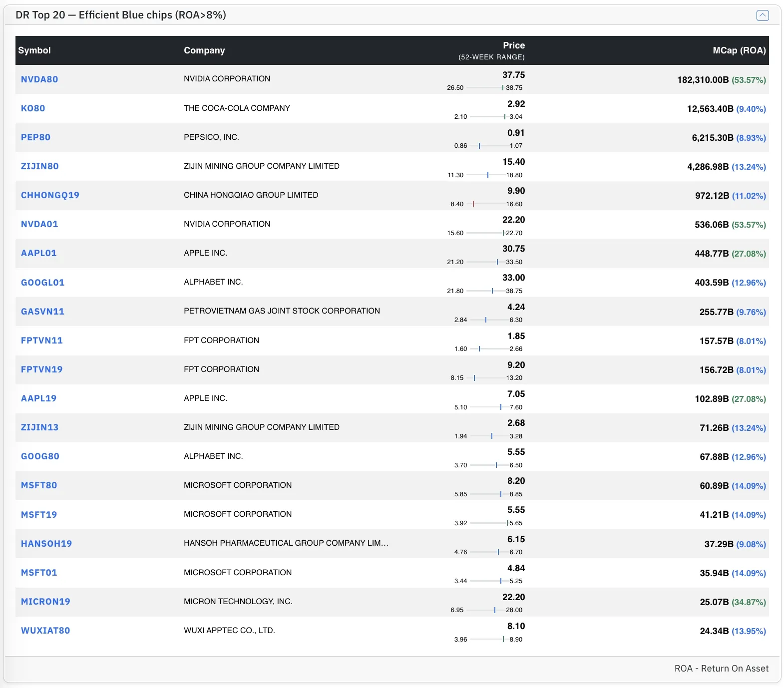Open the GOOG80 symbol link

tap(40, 456)
